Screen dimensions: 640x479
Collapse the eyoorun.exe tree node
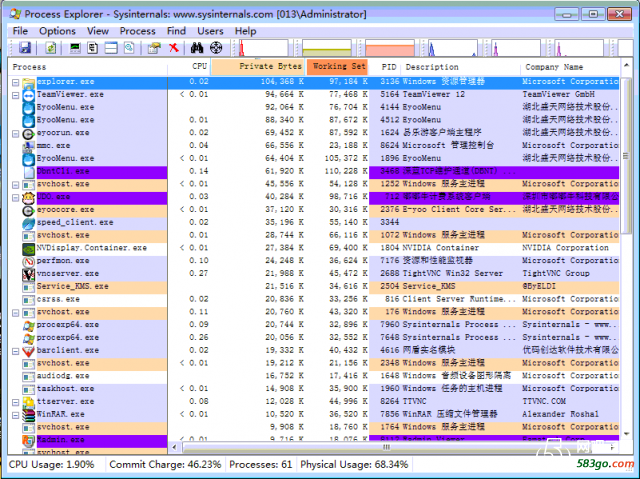point(16,133)
